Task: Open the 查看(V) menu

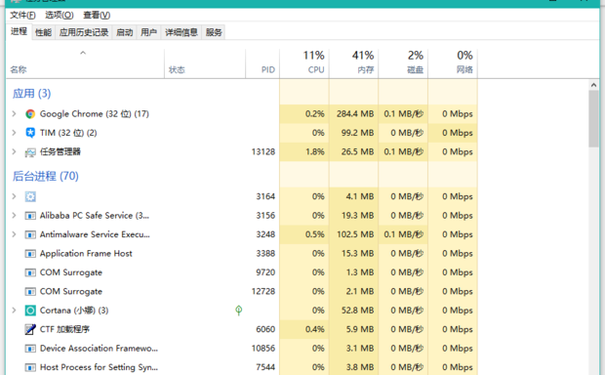Action: coord(96,15)
